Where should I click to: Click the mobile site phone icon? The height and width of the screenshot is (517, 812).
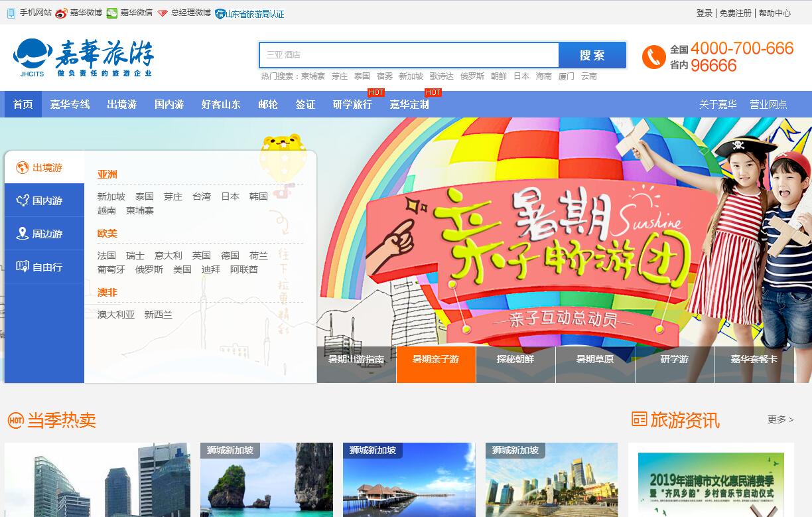pos(11,13)
